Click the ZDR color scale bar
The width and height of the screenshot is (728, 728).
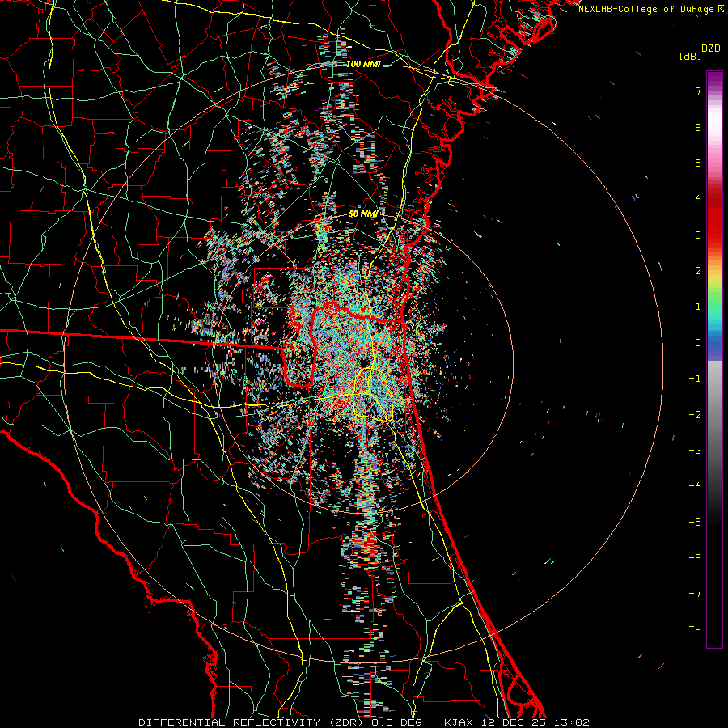(714, 359)
